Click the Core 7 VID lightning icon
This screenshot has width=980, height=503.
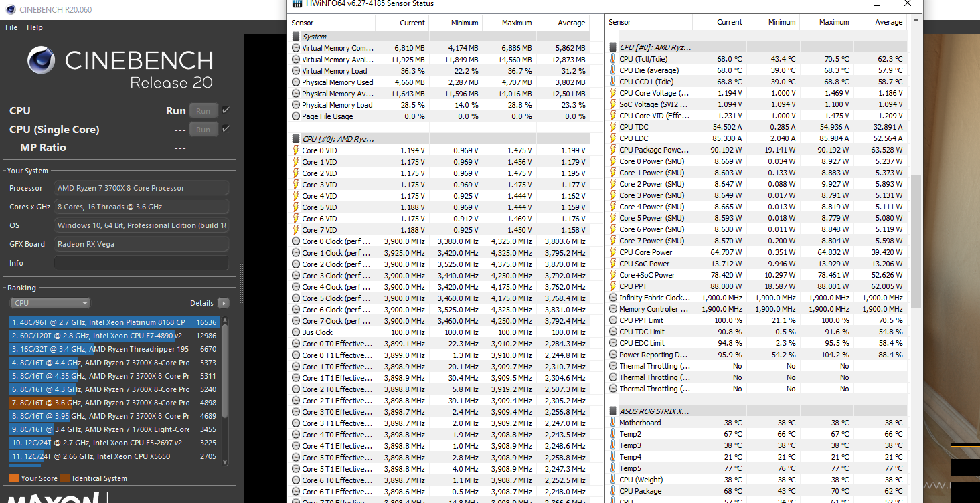(x=296, y=230)
